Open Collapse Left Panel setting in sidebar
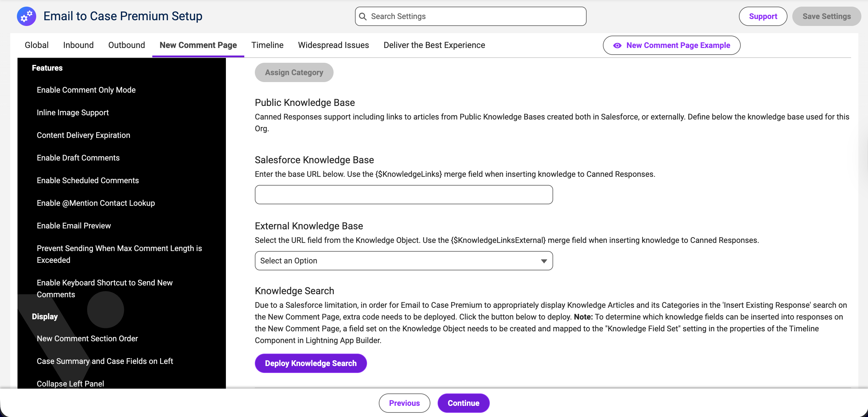Image resolution: width=868 pixels, height=417 pixels. (x=70, y=384)
